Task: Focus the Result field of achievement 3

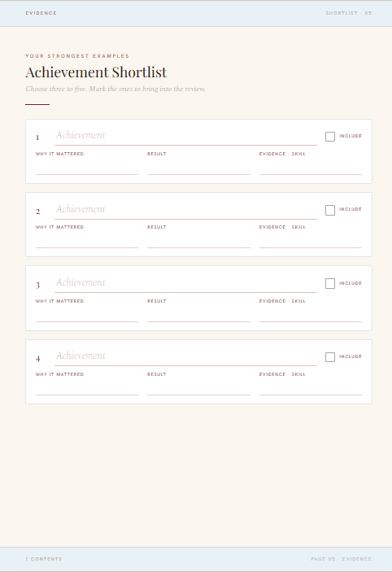Action: (x=198, y=314)
